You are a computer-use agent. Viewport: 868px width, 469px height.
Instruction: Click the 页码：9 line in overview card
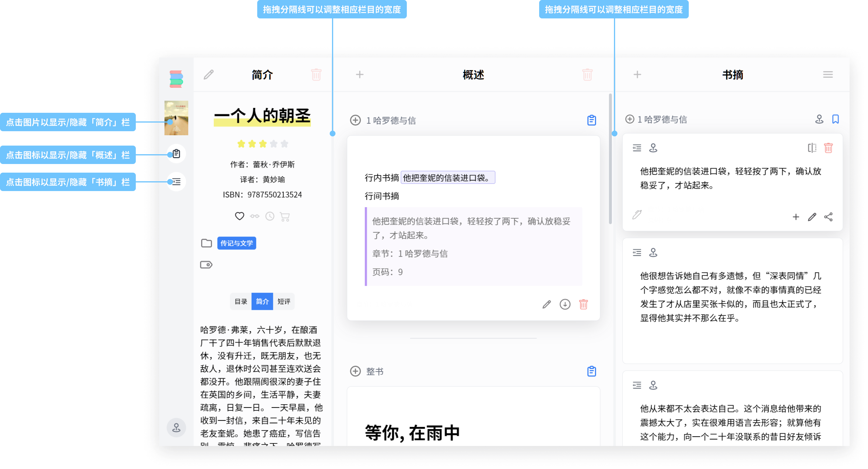pos(387,272)
